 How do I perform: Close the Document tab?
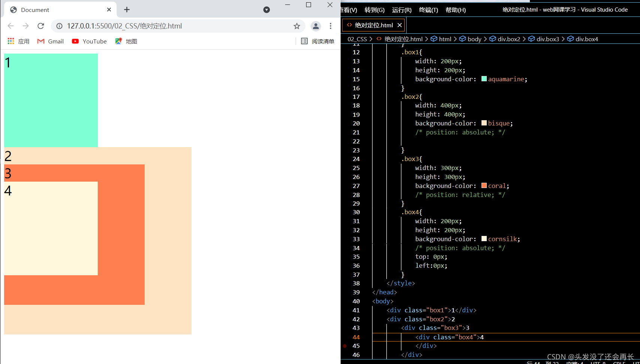point(109,10)
